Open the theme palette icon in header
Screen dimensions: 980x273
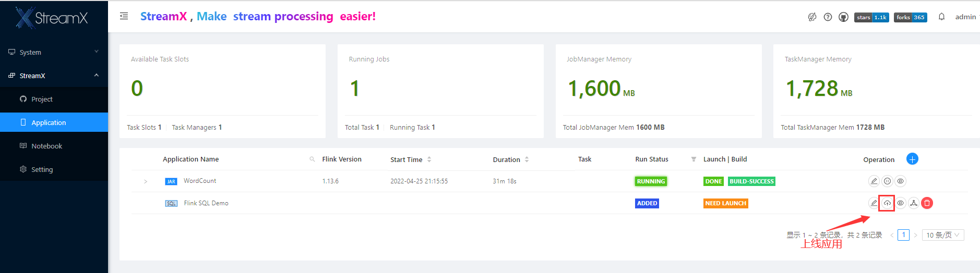pyautogui.click(x=812, y=17)
